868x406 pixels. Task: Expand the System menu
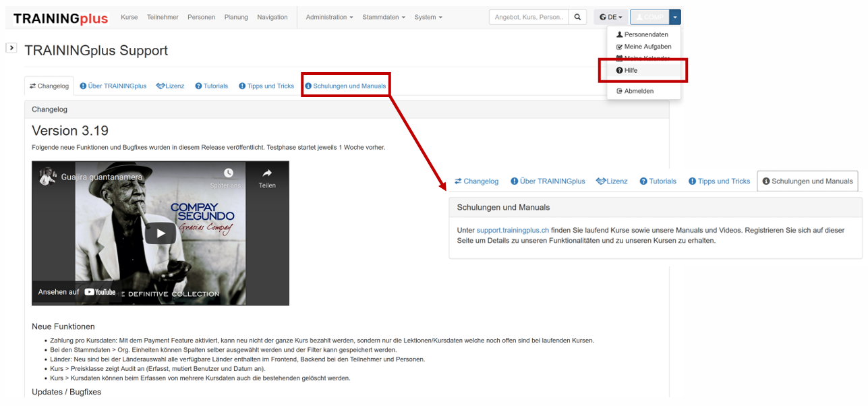pyautogui.click(x=428, y=18)
